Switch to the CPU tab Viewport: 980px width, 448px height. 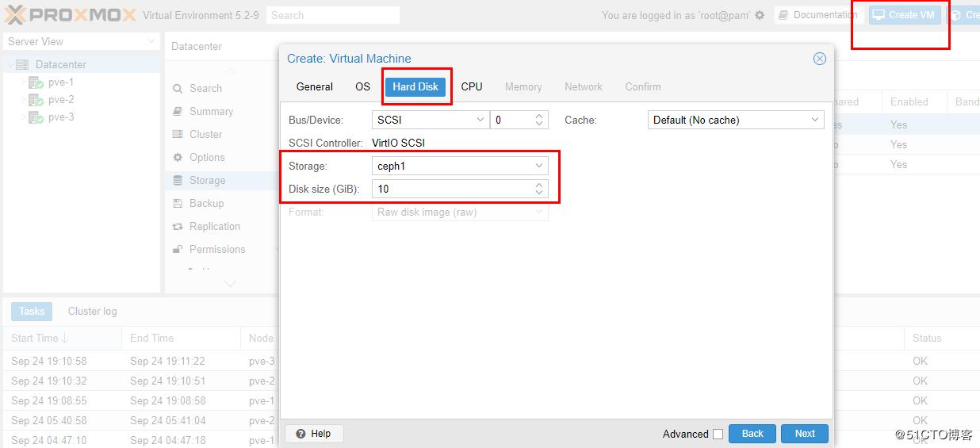[472, 87]
